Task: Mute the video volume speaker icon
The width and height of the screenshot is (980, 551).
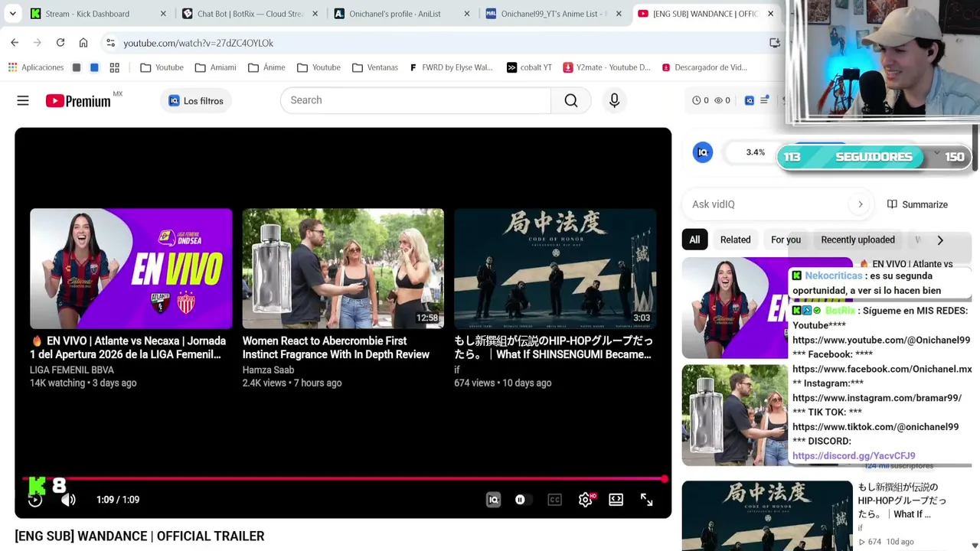Action: coord(68,500)
